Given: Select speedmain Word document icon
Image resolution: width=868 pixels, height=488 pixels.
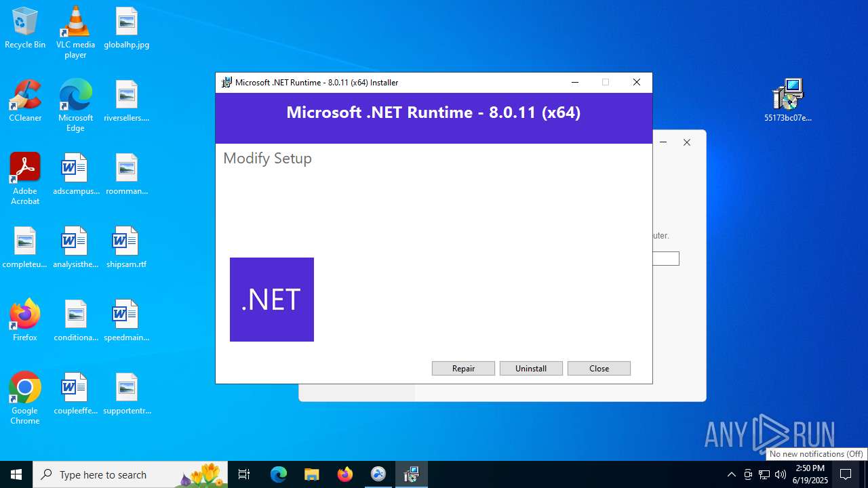Looking at the screenshot, I should (x=126, y=321).
